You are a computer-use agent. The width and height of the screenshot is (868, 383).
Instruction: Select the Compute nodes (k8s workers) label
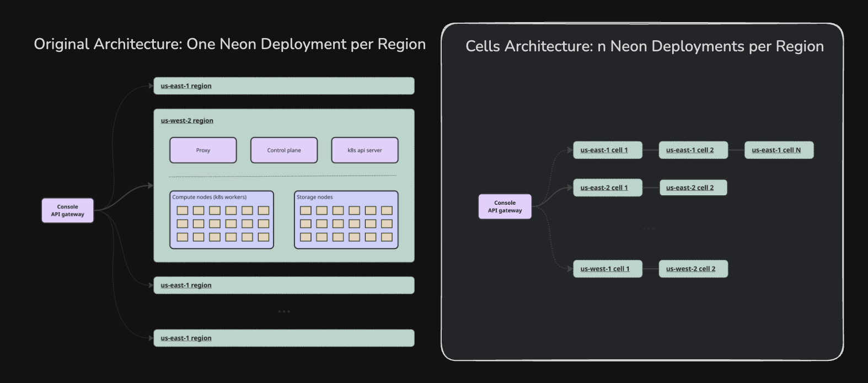click(x=209, y=197)
